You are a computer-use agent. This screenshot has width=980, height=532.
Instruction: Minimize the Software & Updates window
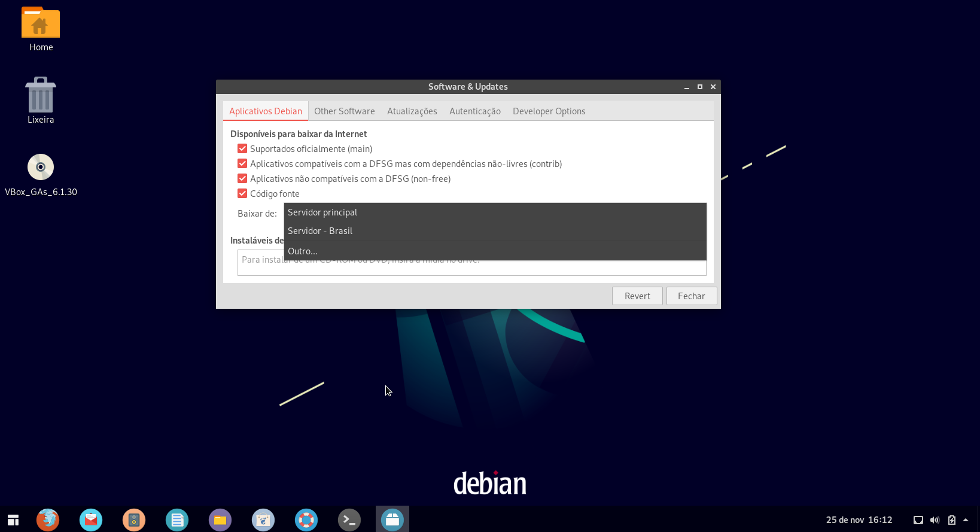687,87
